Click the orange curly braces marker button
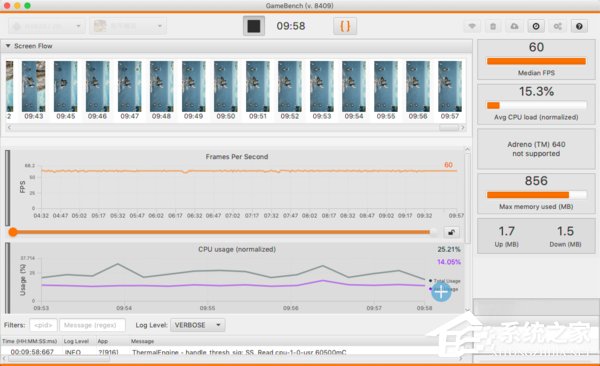 (345, 26)
